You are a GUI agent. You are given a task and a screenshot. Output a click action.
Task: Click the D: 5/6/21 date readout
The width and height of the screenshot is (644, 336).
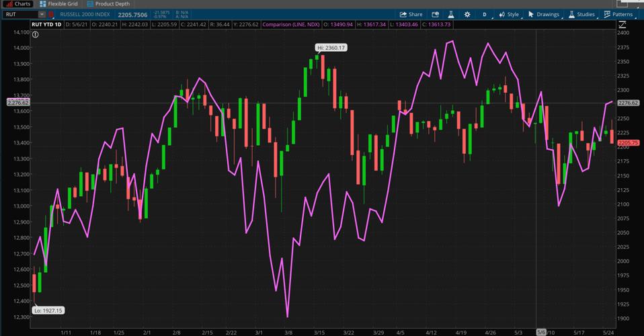pyautogui.click(x=77, y=25)
